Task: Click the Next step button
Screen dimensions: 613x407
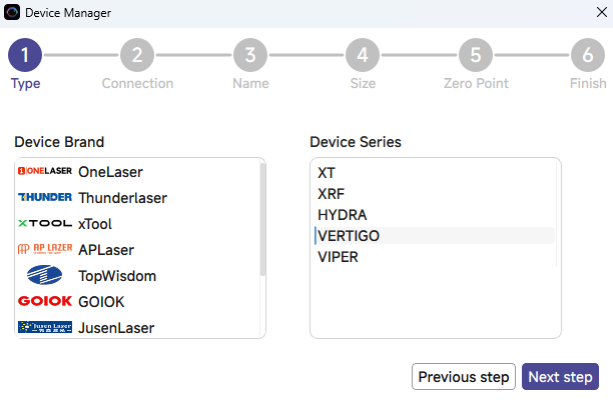Action: tap(560, 377)
